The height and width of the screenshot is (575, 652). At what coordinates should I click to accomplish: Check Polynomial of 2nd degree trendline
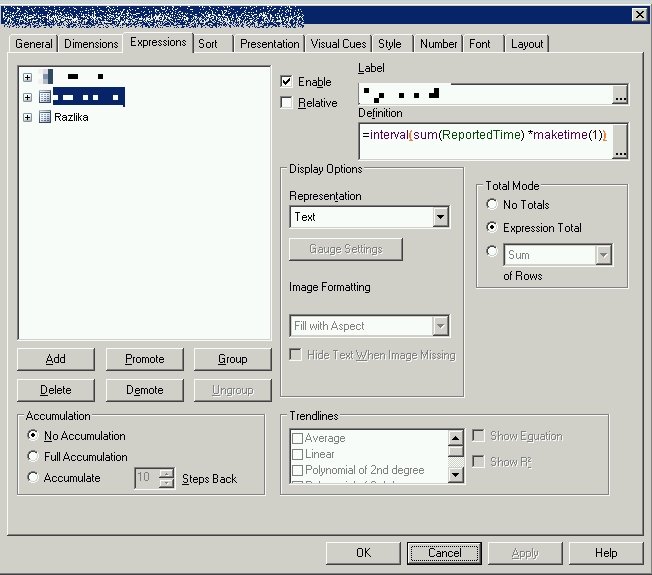coord(297,470)
